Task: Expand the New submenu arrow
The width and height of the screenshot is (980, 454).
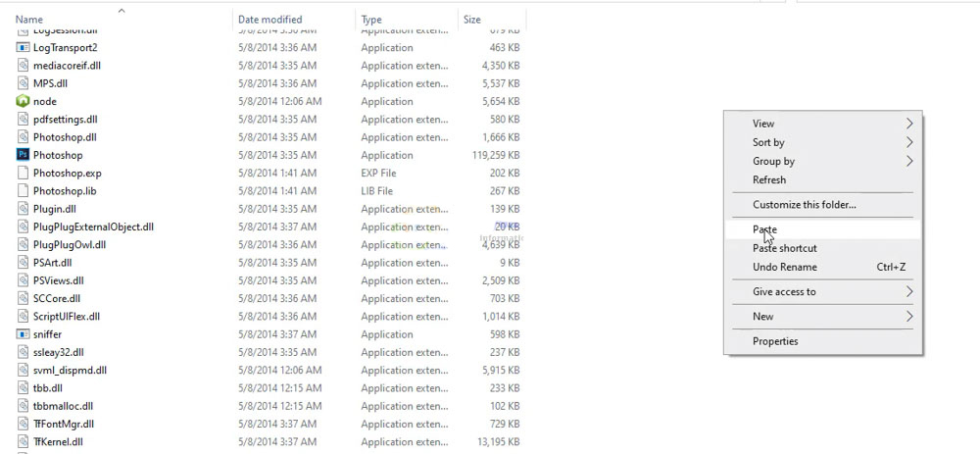Action: [909, 317]
